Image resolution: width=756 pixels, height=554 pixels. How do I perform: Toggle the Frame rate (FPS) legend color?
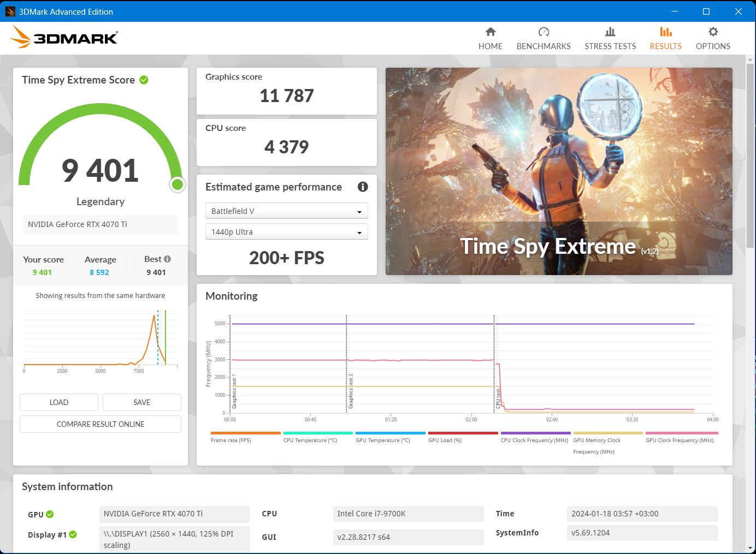click(246, 433)
